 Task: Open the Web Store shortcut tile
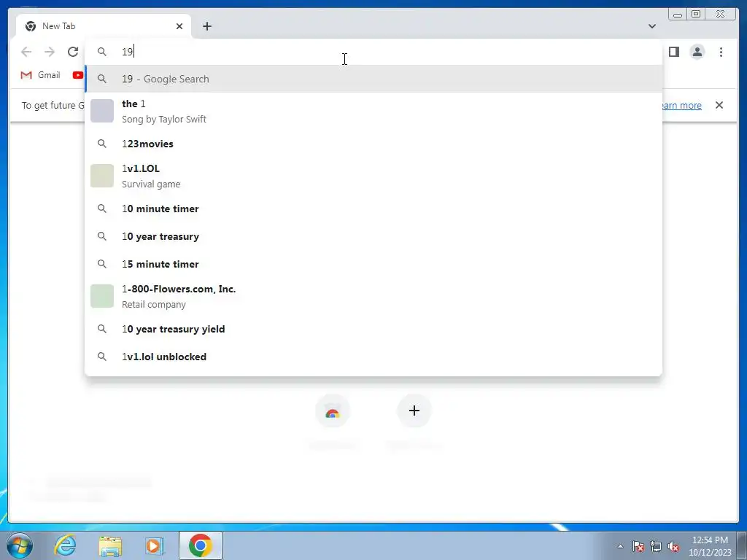333,411
